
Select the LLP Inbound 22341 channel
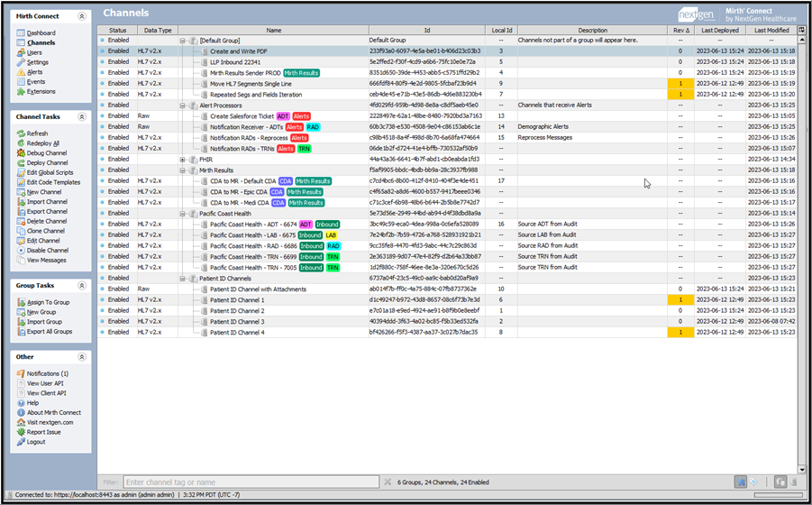coord(447,62)
